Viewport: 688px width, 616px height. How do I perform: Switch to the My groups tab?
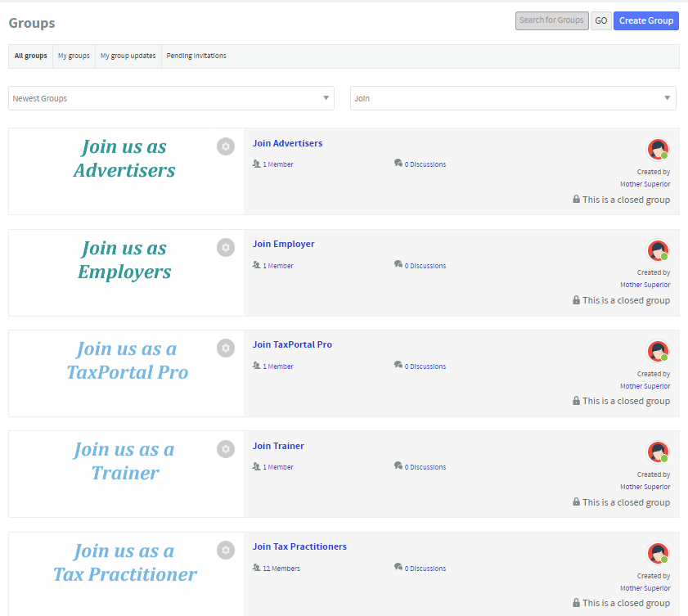coord(74,56)
